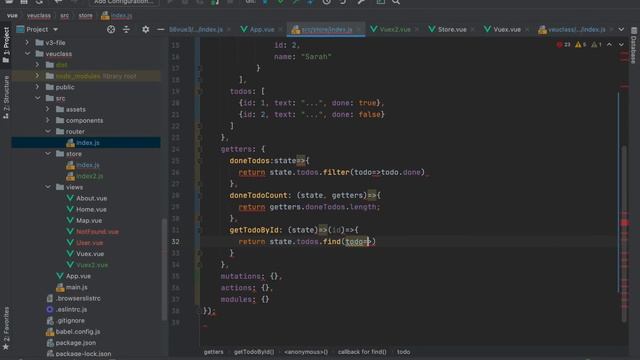Screen dimensions: 640x360
Task: Go to previous highlighted error arrow
Action: [x=609, y=44]
